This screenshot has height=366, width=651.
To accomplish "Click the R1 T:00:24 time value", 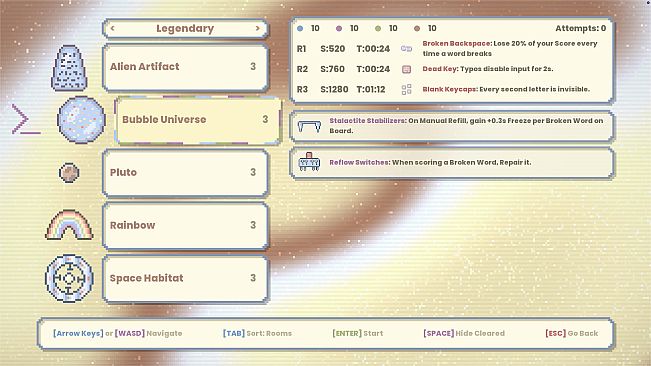I will tap(373, 49).
